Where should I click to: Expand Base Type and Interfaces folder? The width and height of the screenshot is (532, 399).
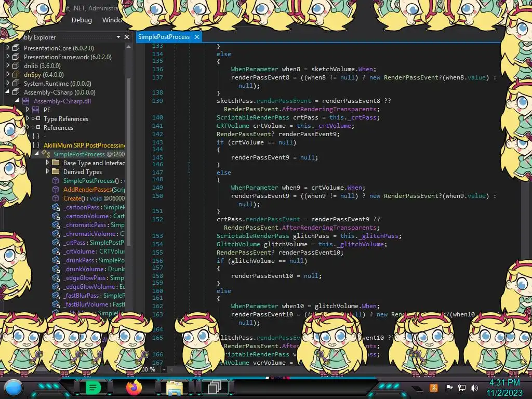(47, 163)
